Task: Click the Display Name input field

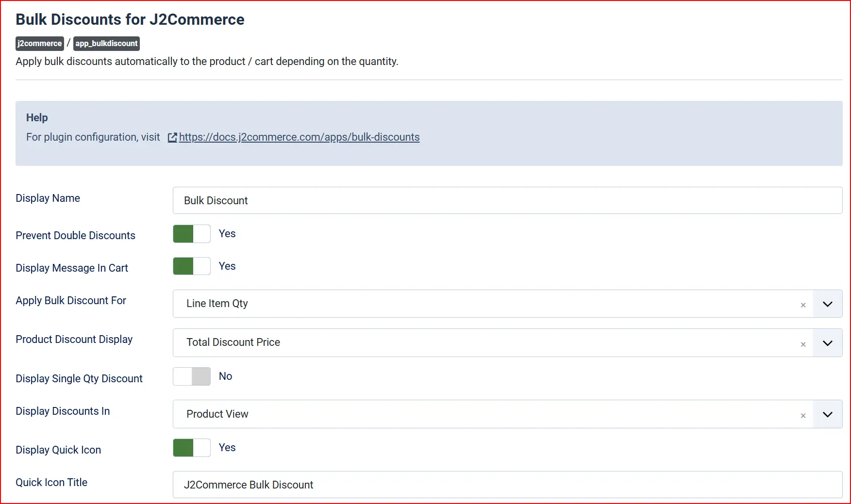Action: 507,200
